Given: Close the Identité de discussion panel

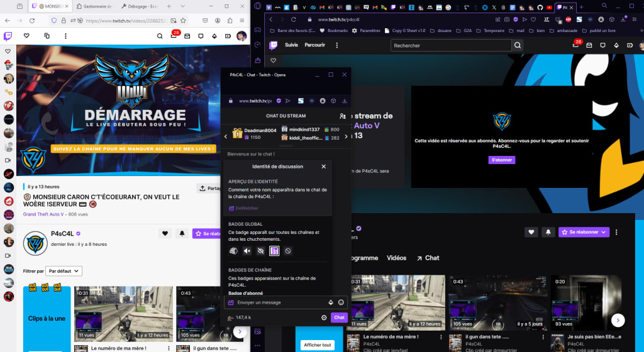Looking at the screenshot, I should pos(324,167).
